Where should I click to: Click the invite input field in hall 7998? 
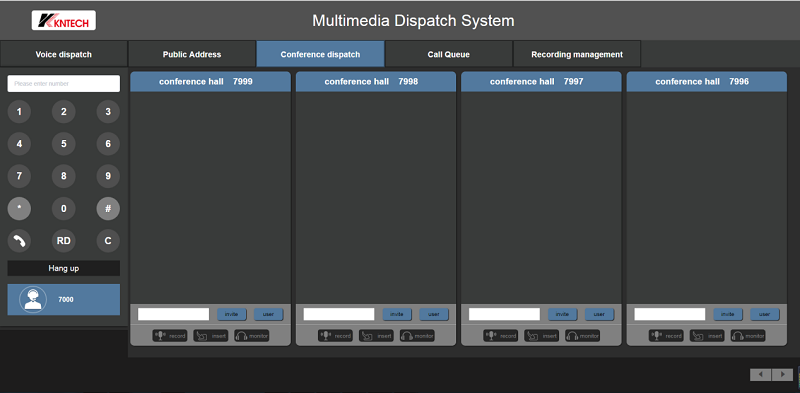tap(339, 314)
